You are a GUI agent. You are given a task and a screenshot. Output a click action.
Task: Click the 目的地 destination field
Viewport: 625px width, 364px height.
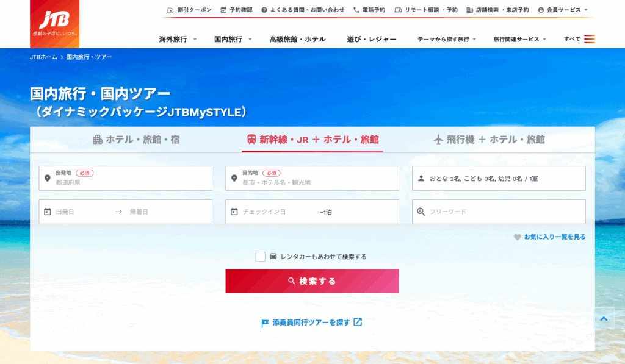pyautogui.click(x=312, y=178)
